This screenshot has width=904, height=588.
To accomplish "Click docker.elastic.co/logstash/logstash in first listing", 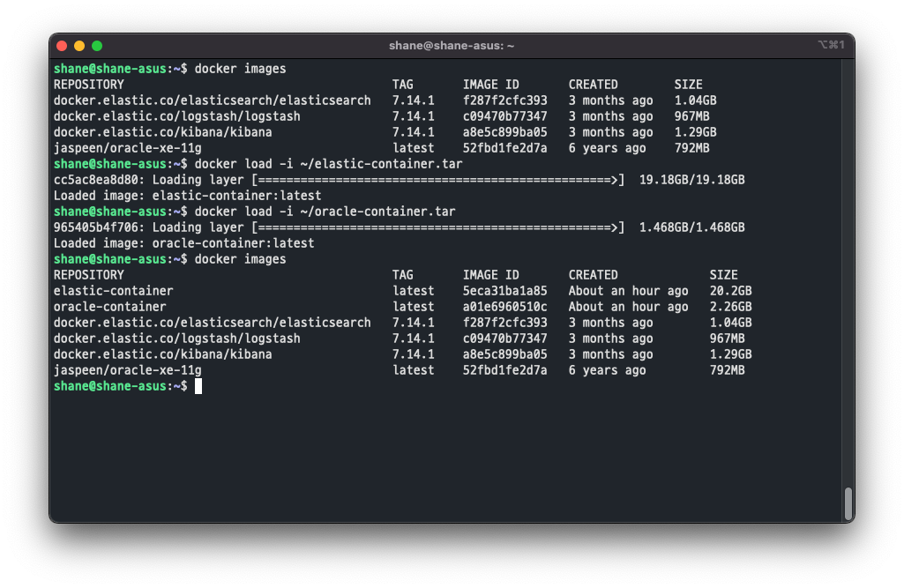I will click(x=177, y=116).
